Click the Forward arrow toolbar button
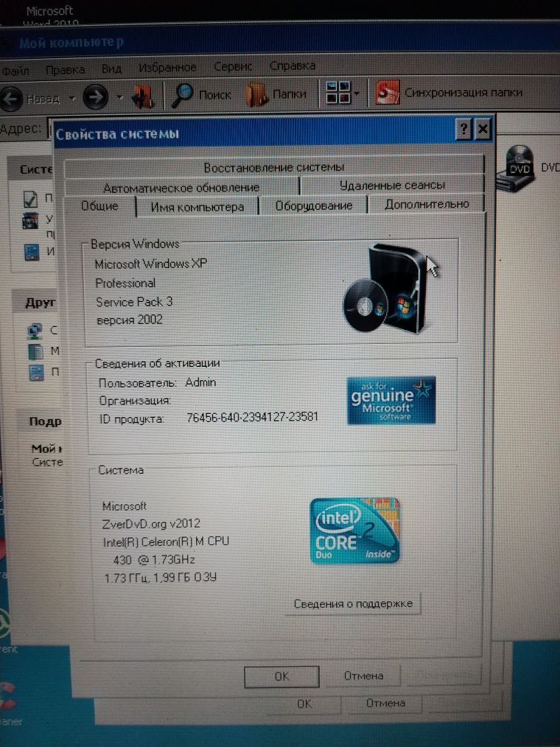Screen dimensions: 560x747 95,97
